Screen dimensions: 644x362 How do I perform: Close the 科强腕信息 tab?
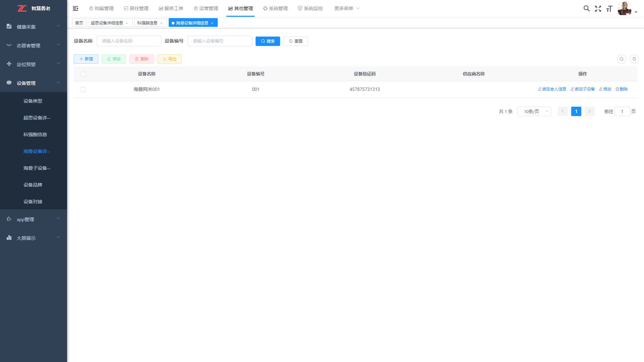point(161,23)
